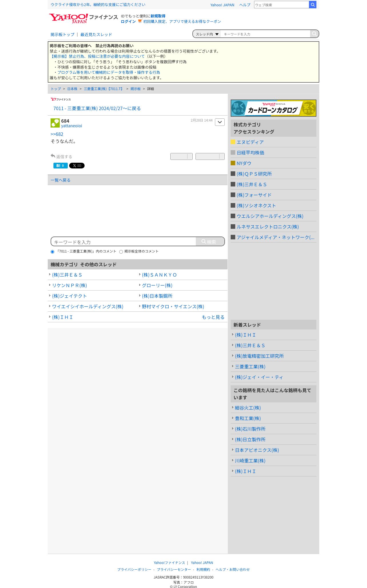Screen dimensions: 367x588
Task: Click breadcrumb 日本株
Action: (x=72, y=89)
